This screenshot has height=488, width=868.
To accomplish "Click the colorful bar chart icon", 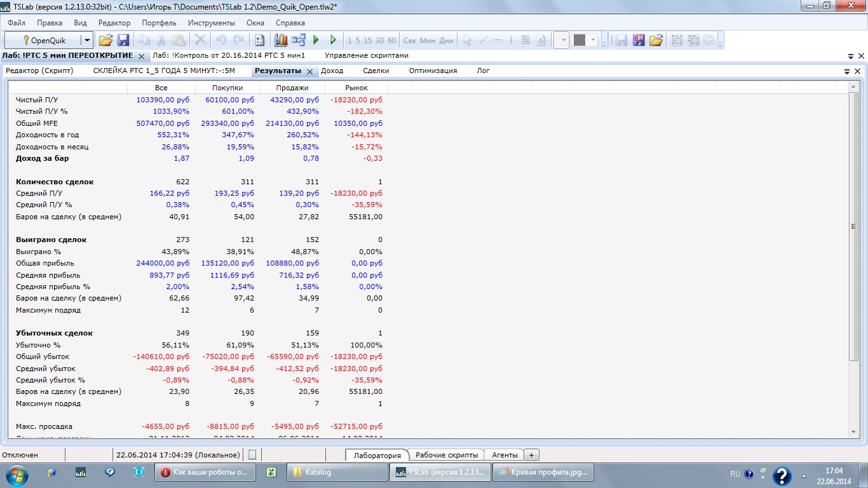I will tap(281, 40).
